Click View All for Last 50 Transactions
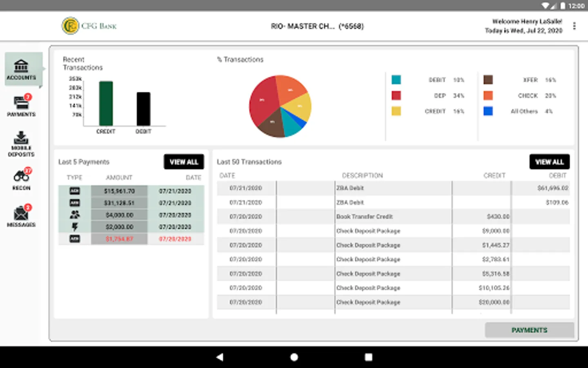 click(549, 162)
